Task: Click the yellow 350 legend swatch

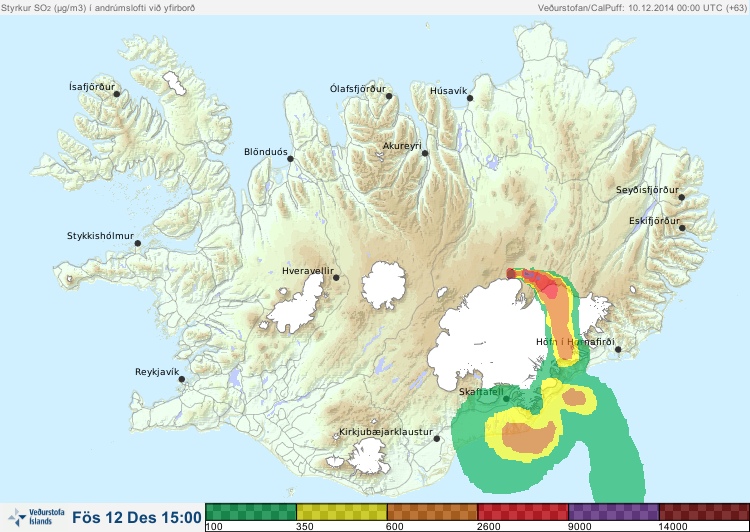Action: coord(342,512)
